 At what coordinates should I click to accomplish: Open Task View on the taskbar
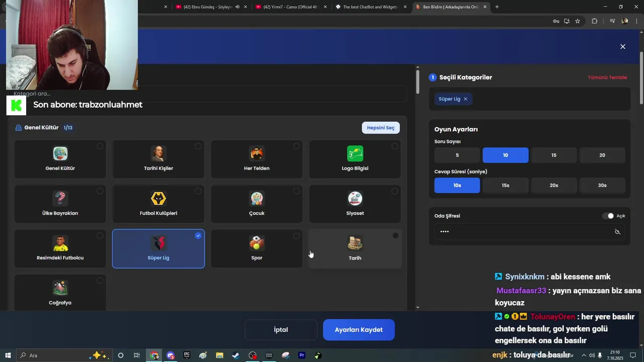pyautogui.click(x=137, y=355)
